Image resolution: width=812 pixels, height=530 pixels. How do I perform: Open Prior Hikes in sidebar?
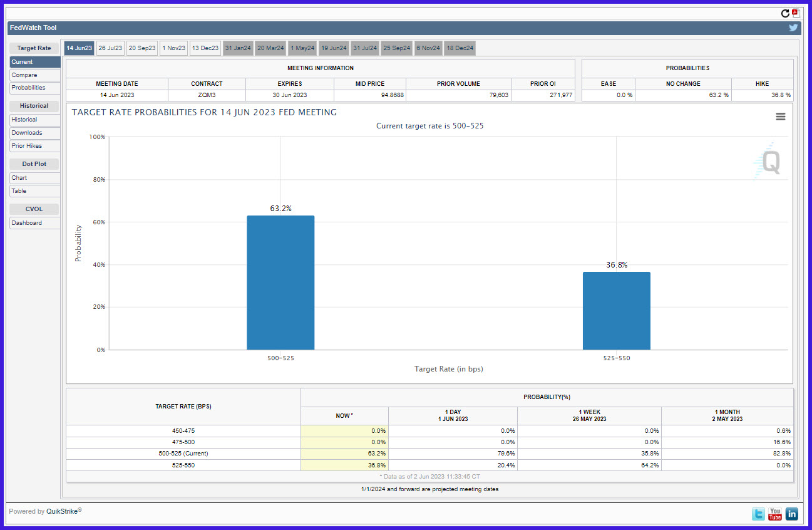click(x=35, y=146)
